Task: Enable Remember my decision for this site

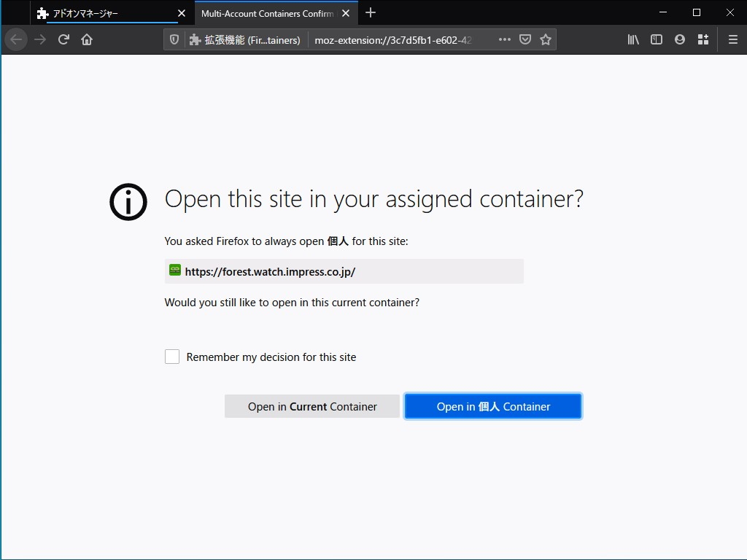Action: point(172,357)
